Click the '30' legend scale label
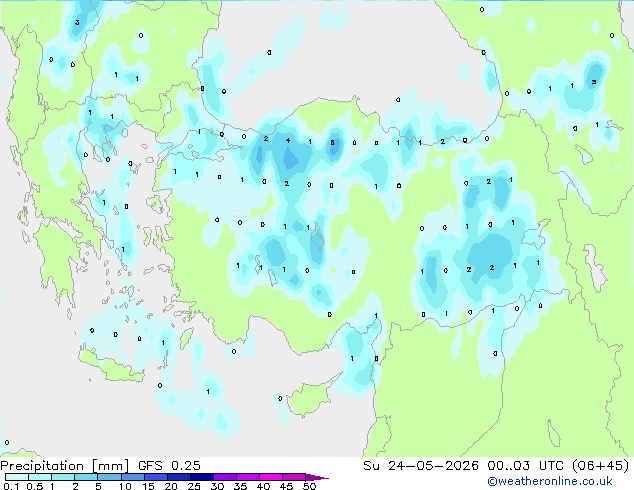This screenshot has width=634, height=490. pyautogui.click(x=217, y=486)
